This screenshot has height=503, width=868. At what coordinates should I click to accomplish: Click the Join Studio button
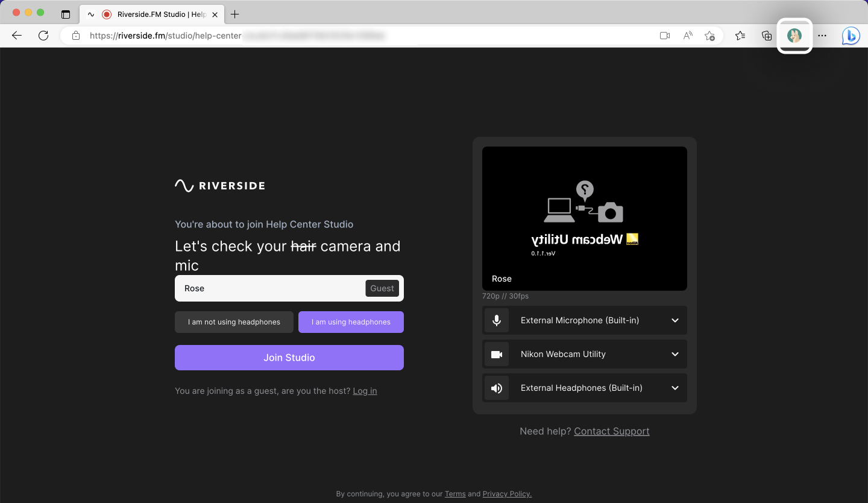(289, 358)
